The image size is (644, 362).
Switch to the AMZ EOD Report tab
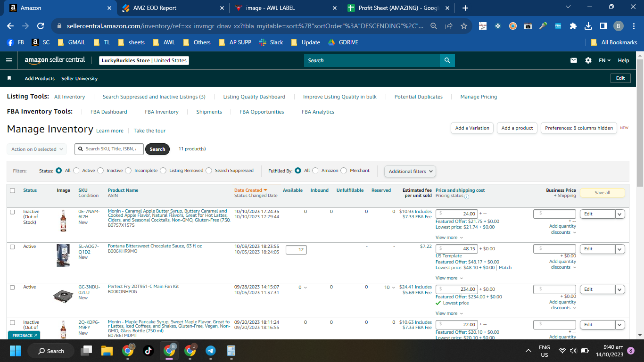click(172, 8)
